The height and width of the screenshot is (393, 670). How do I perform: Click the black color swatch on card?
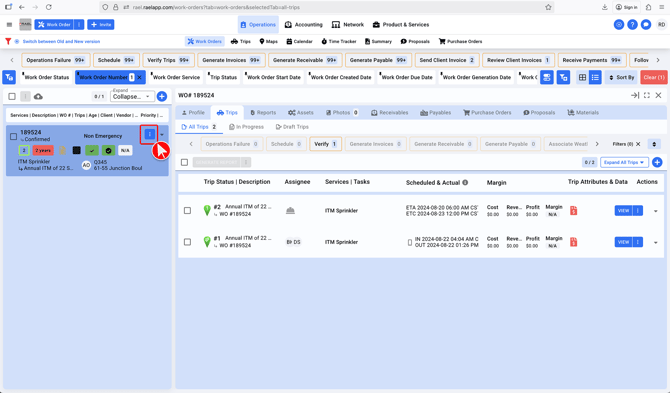pos(76,150)
